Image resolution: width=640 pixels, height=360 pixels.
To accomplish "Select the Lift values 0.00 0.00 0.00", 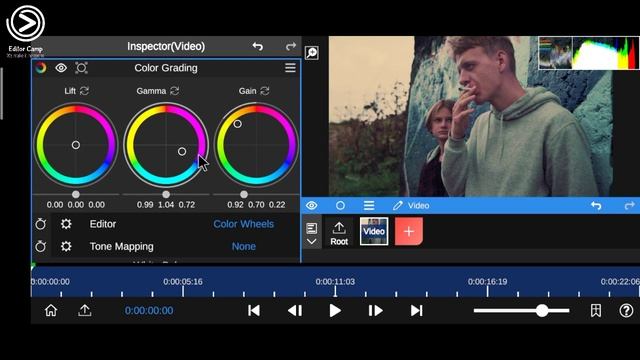I will coord(76,204).
